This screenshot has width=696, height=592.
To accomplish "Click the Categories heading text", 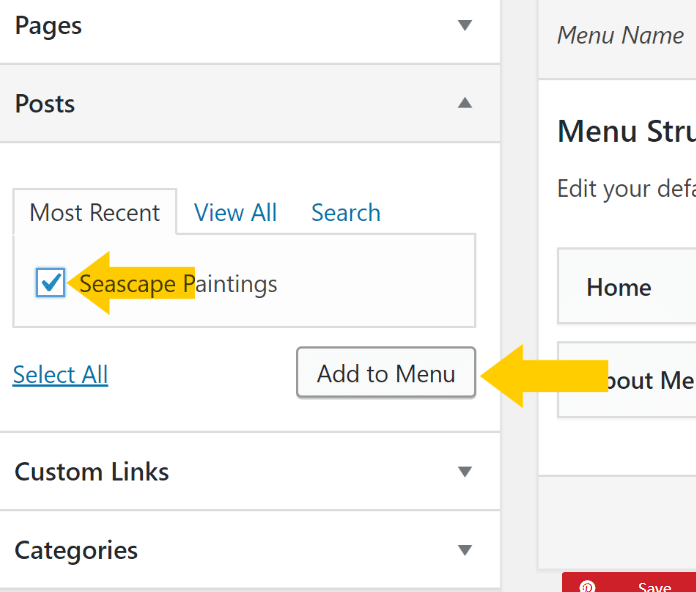I will coord(76,550).
